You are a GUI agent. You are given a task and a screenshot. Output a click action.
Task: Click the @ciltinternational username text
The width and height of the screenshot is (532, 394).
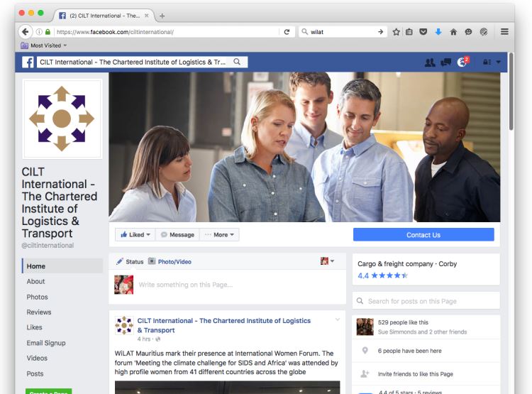point(48,245)
